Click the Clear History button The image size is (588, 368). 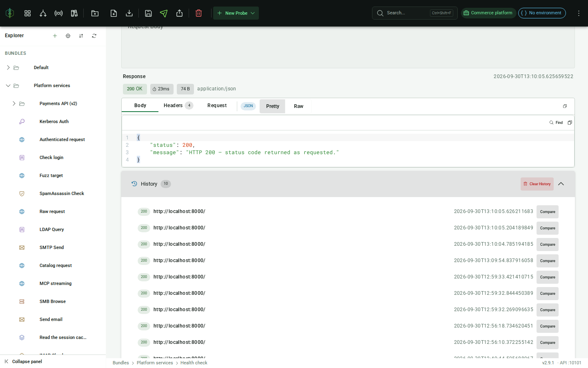click(x=537, y=184)
